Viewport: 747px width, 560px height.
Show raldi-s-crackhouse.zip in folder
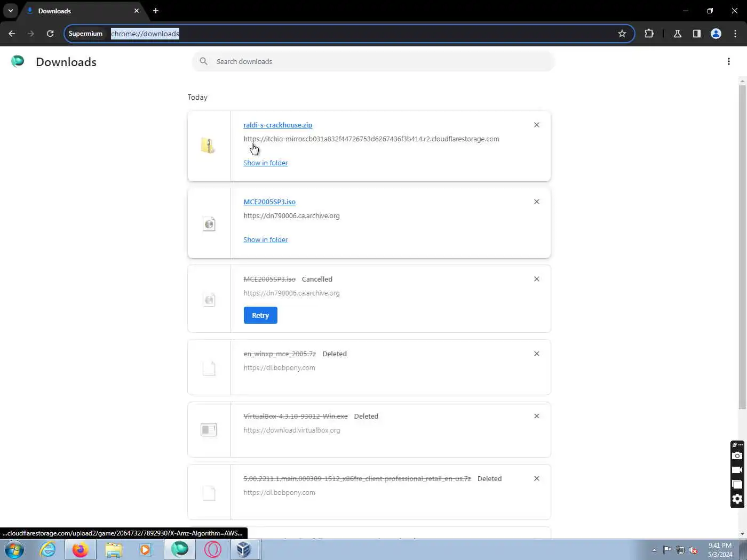click(265, 163)
